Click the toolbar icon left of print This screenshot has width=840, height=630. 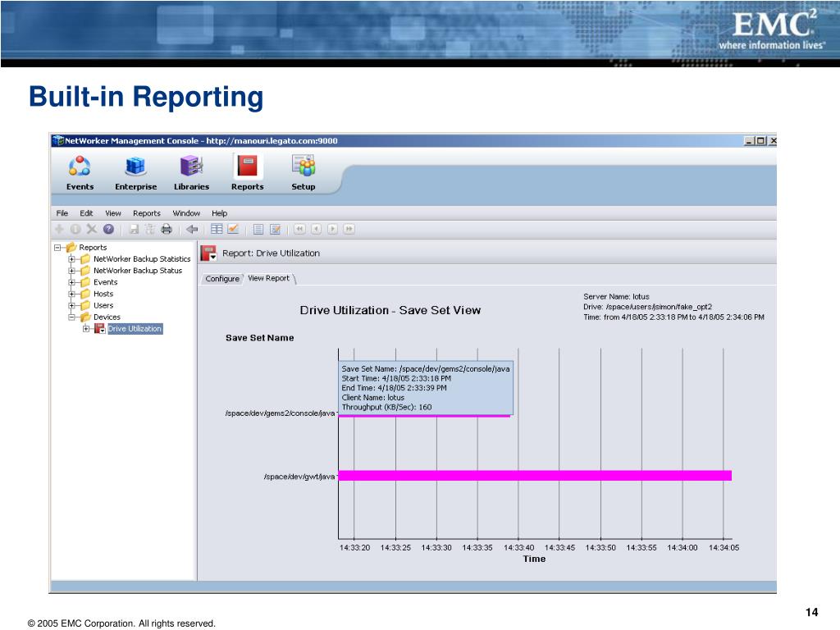coord(150,230)
